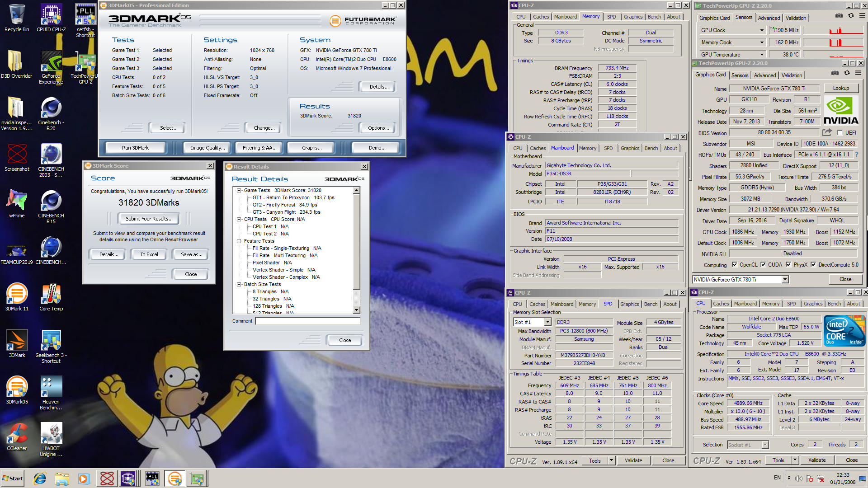Toggle the CUDA checkbox
Image resolution: width=868 pixels, height=488 pixels.
(763, 265)
